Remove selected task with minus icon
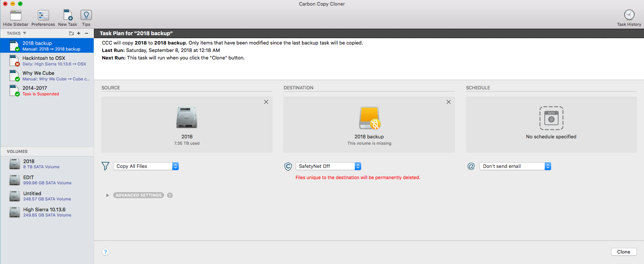Image resolution: width=644 pixels, height=264 pixels. (x=87, y=33)
